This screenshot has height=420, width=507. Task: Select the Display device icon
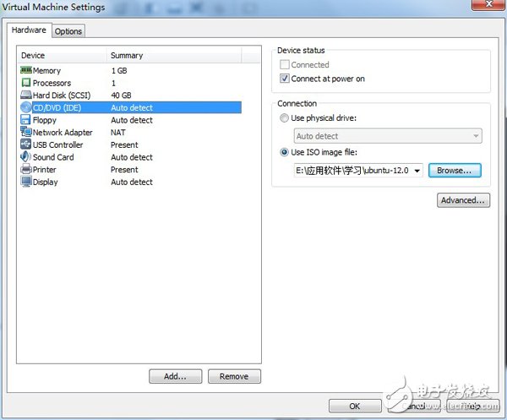pyautogui.click(x=25, y=182)
